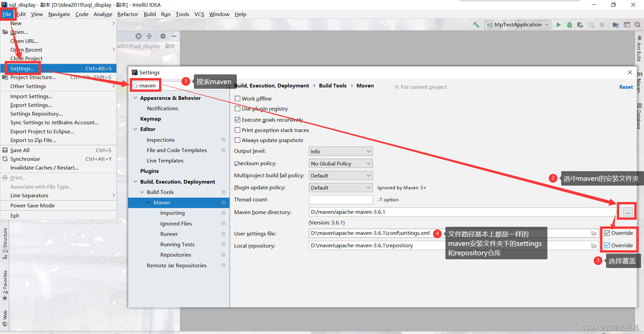This screenshot has height=334, width=644.
Task: Click the Search Everywhere magnifier icon
Action: (x=638, y=25)
